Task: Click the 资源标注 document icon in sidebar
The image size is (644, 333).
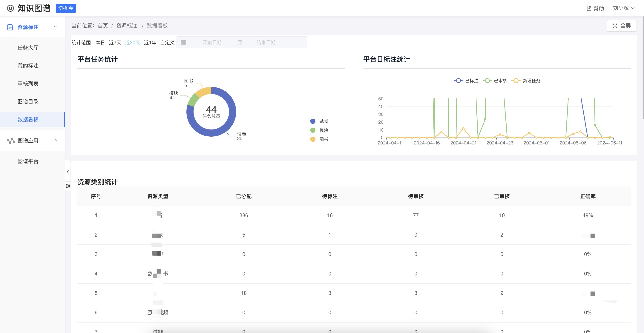Action: tap(10, 27)
